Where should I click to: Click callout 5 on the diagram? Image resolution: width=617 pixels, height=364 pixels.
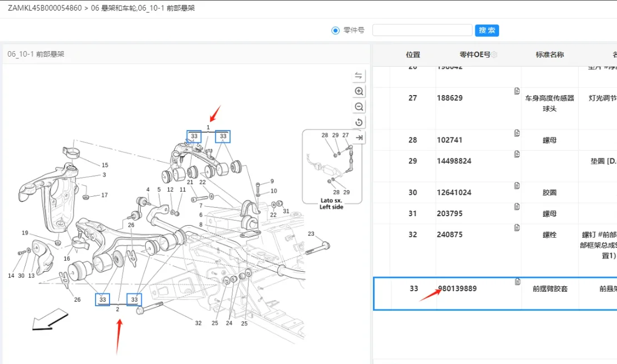tap(159, 190)
